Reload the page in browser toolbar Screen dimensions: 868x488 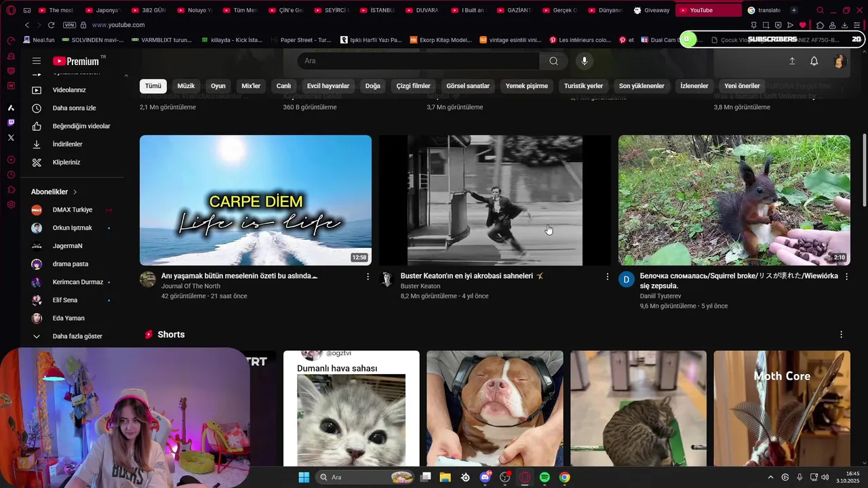51,25
